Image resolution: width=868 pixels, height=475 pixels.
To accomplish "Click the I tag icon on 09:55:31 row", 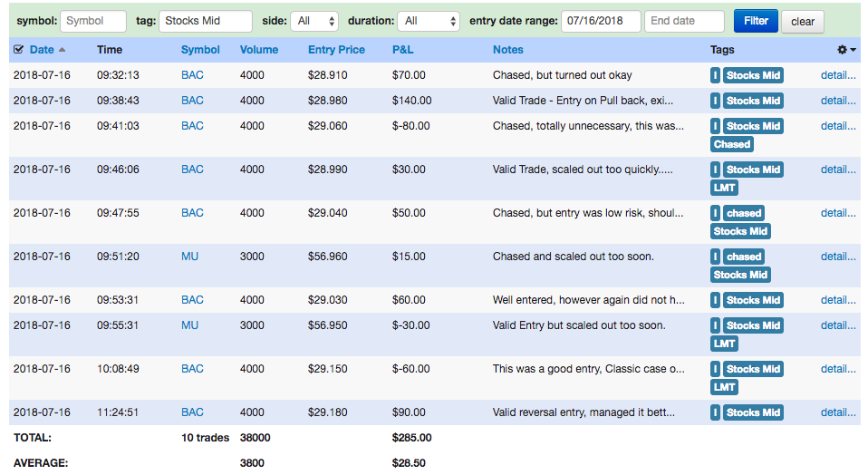I will [715, 325].
